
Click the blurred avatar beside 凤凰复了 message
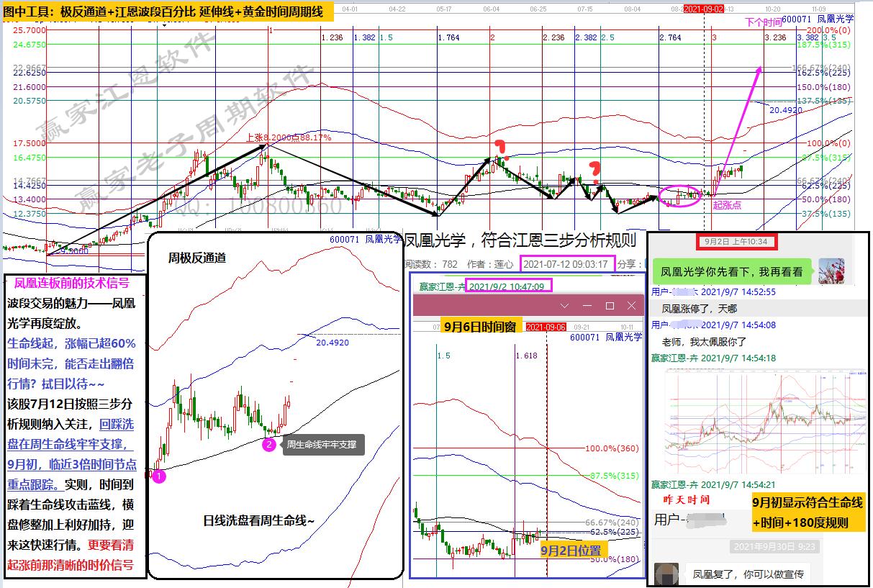[x=666, y=574]
